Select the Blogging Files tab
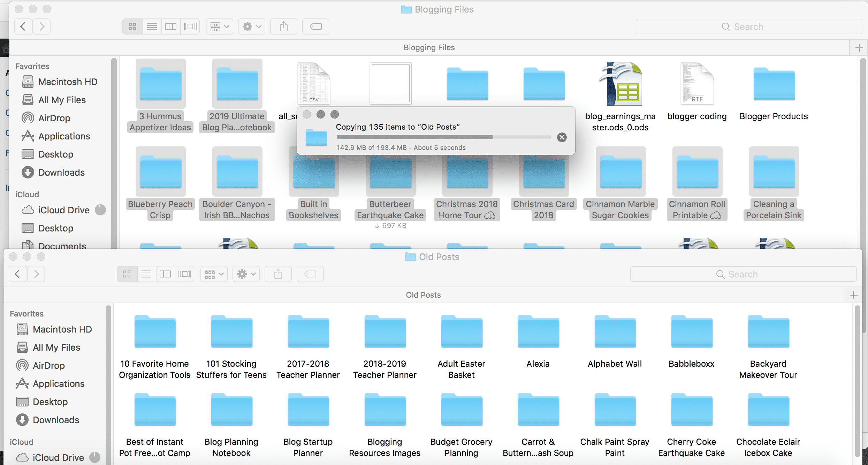The image size is (868, 465). coord(429,47)
